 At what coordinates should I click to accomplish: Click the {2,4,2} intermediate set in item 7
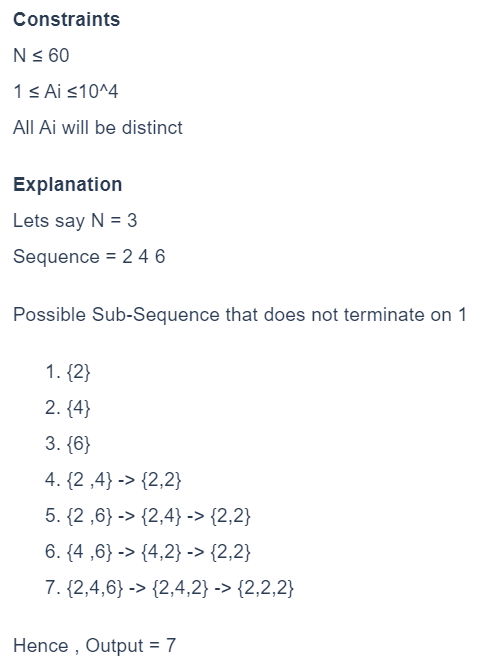click(180, 588)
